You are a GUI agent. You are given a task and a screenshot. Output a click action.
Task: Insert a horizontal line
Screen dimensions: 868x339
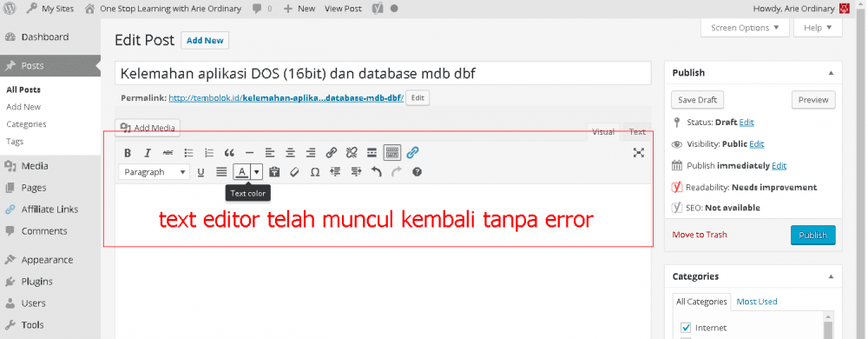coord(249,153)
